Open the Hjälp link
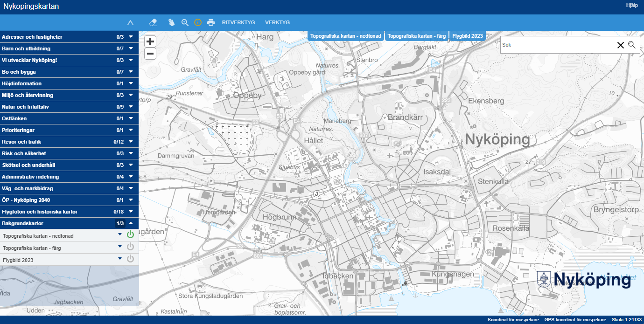The height and width of the screenshot is (324, 644). coord(632,5)
